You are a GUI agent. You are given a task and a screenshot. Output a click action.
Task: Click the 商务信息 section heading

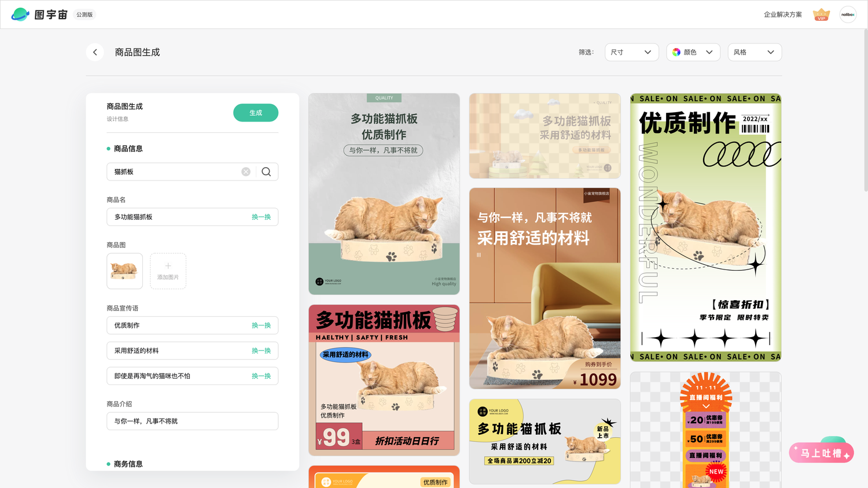click(x=128, y=464)
